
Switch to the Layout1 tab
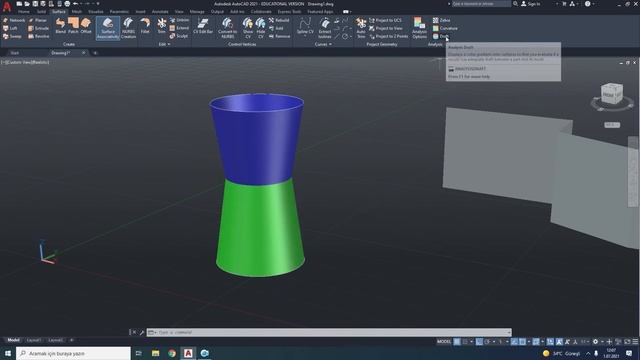[33, 340]
